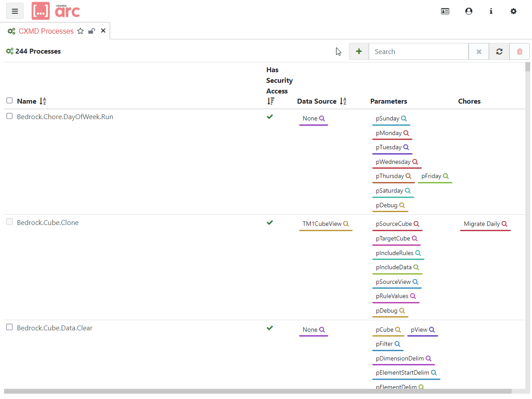Image resolution: width=532 pixels, height=399 pixels.
Task: Click the pDimensionDelim parameter tag
Action: coord(403,359)
